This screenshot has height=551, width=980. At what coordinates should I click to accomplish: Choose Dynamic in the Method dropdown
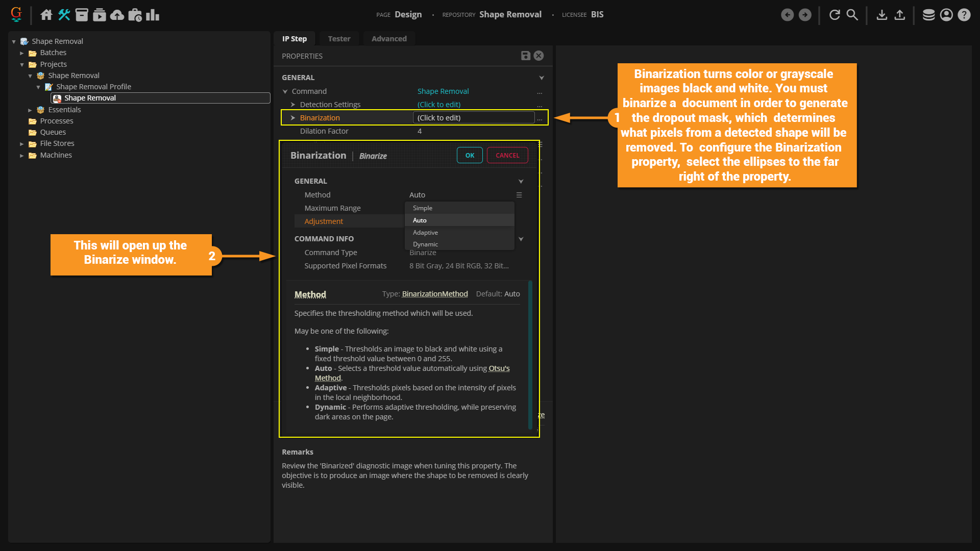425,244
